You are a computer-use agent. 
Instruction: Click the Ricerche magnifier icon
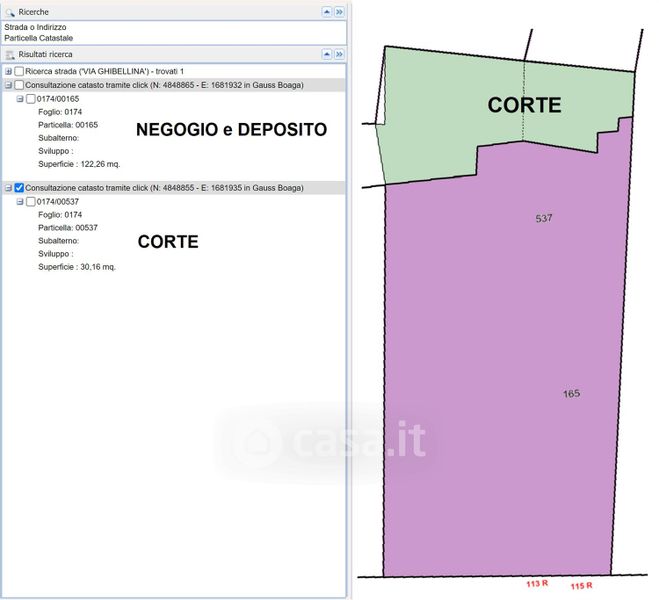point(10,11)
